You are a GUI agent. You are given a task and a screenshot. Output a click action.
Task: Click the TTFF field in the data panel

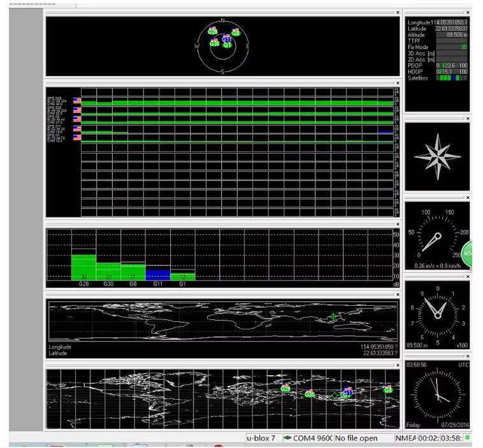click(452, 41)
